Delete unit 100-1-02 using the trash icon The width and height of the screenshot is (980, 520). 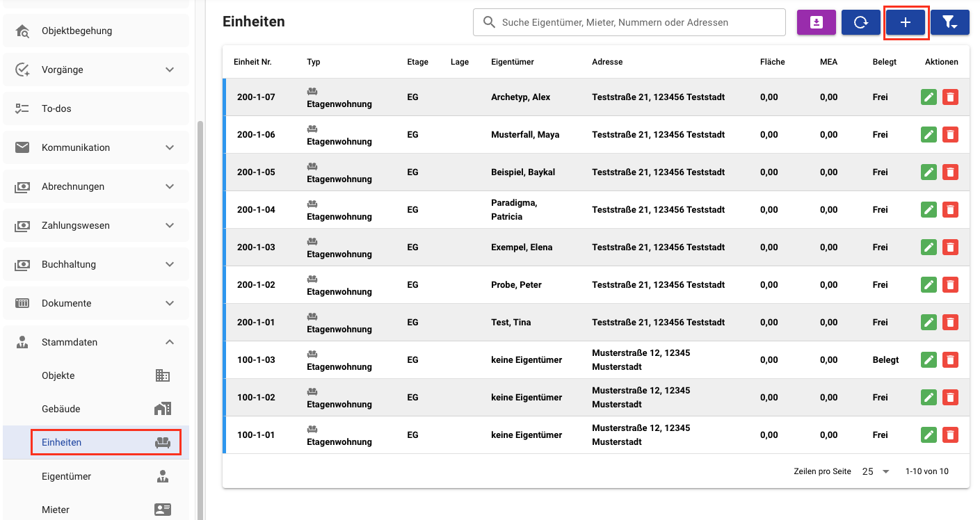(x=950, y=398)
